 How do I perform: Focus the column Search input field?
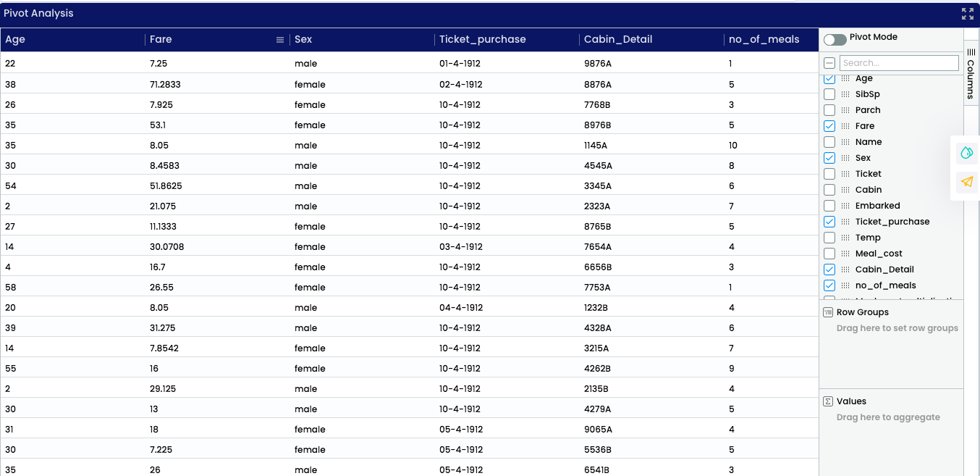899,63
